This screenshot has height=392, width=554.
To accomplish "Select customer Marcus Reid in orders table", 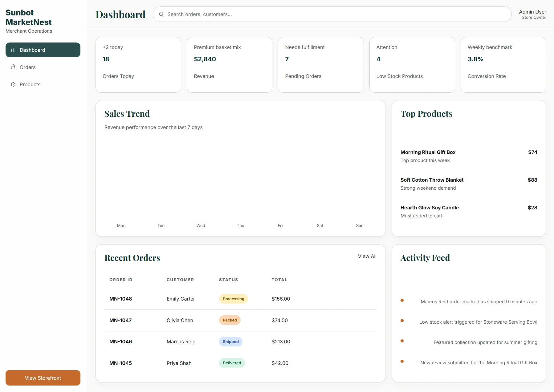I will coord(181,341).
